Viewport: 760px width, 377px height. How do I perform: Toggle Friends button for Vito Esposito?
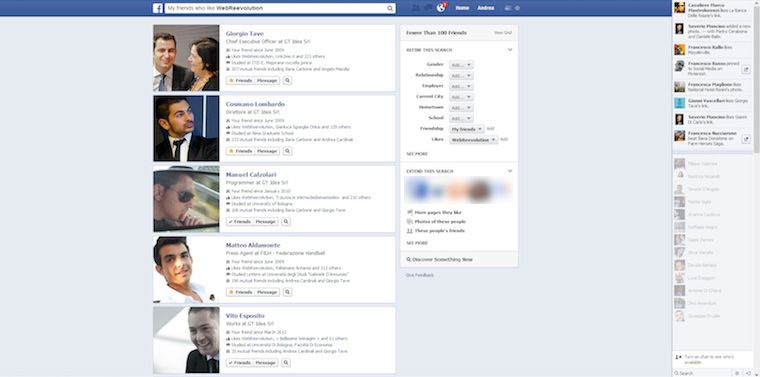click(239, 362)
